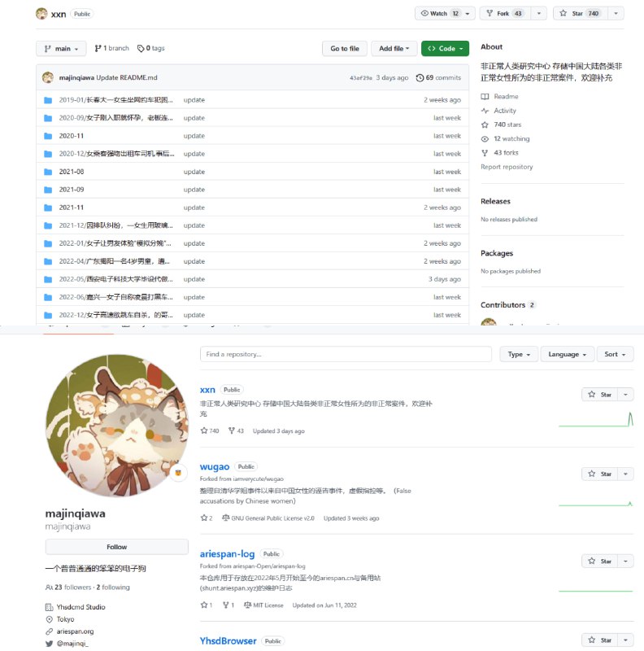View the 43 forks link
This screenshot has width=644, height=651.
coord(499,153)
